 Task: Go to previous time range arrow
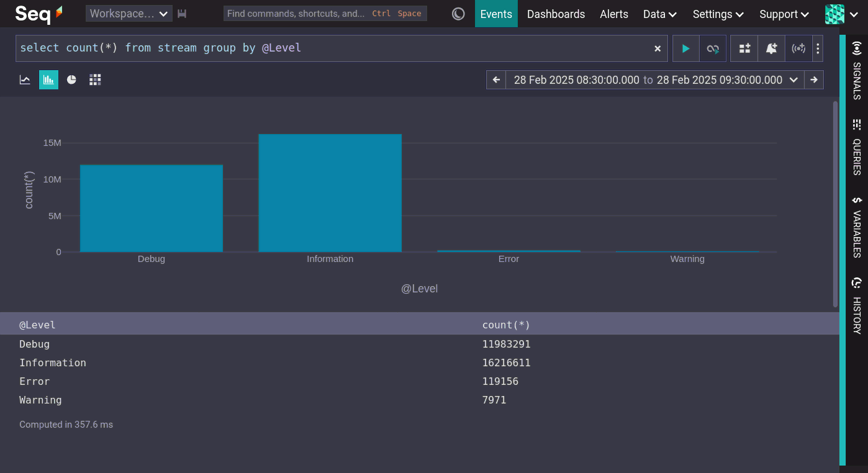tap(496, 79)
